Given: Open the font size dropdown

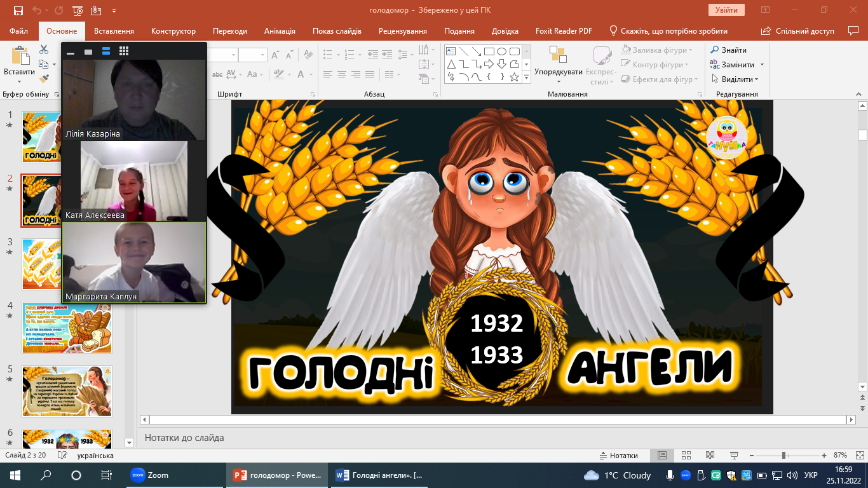Looking at the screenshot, I should (262, 55).
